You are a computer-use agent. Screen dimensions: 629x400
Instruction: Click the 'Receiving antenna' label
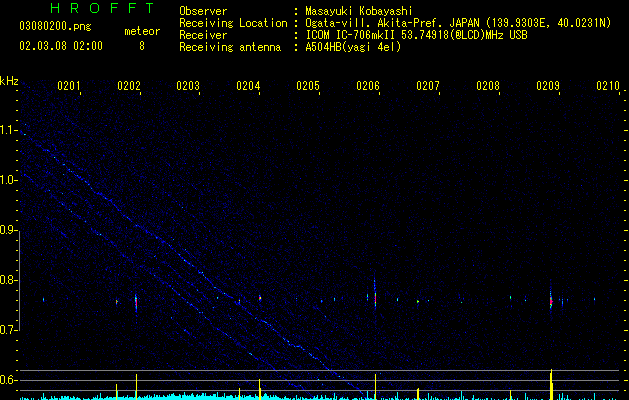pyautogui.click(x=230, y=47)
